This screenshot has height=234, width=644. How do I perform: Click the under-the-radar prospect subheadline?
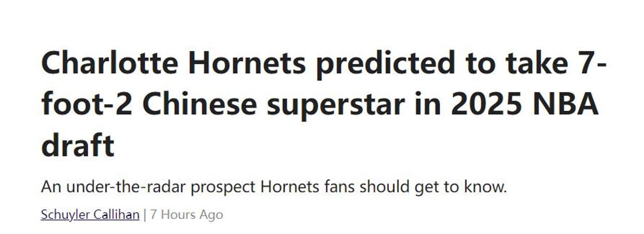point(274,186)
